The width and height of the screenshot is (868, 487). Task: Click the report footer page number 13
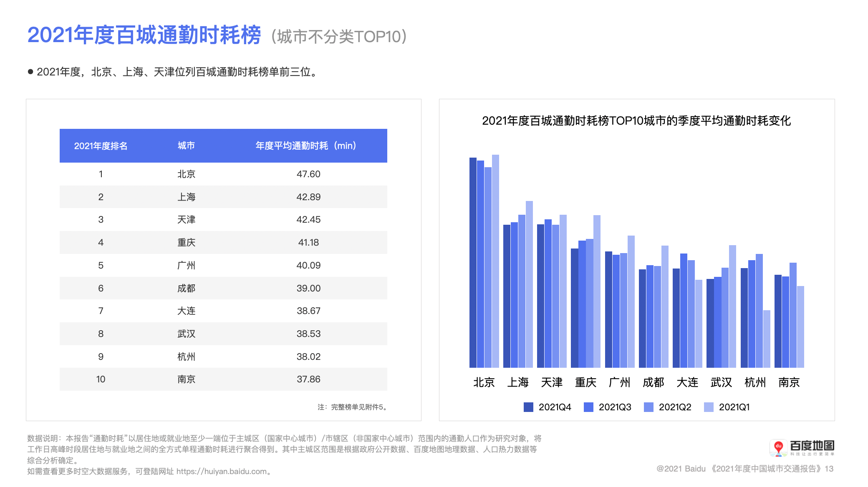coord(829,469)
